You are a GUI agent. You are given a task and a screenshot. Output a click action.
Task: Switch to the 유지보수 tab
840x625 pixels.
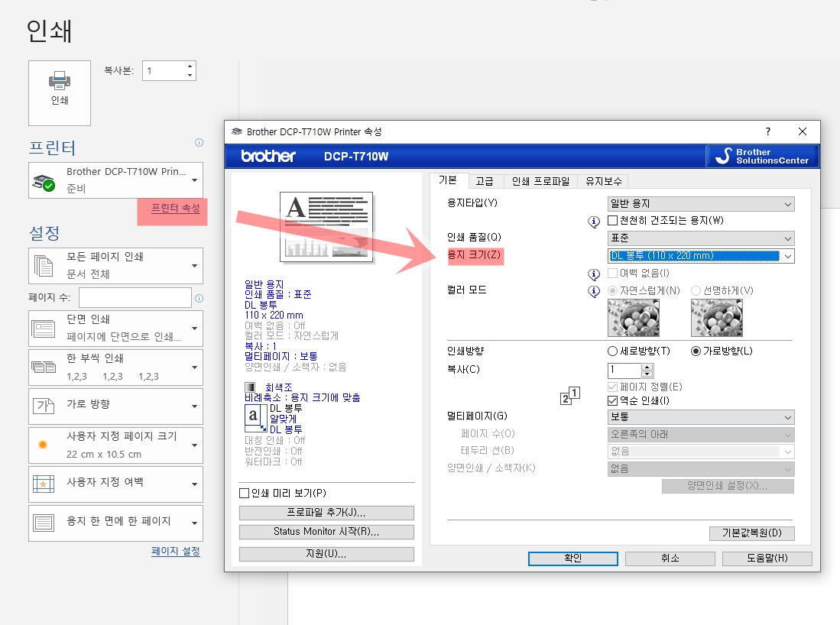coord(603,182)
